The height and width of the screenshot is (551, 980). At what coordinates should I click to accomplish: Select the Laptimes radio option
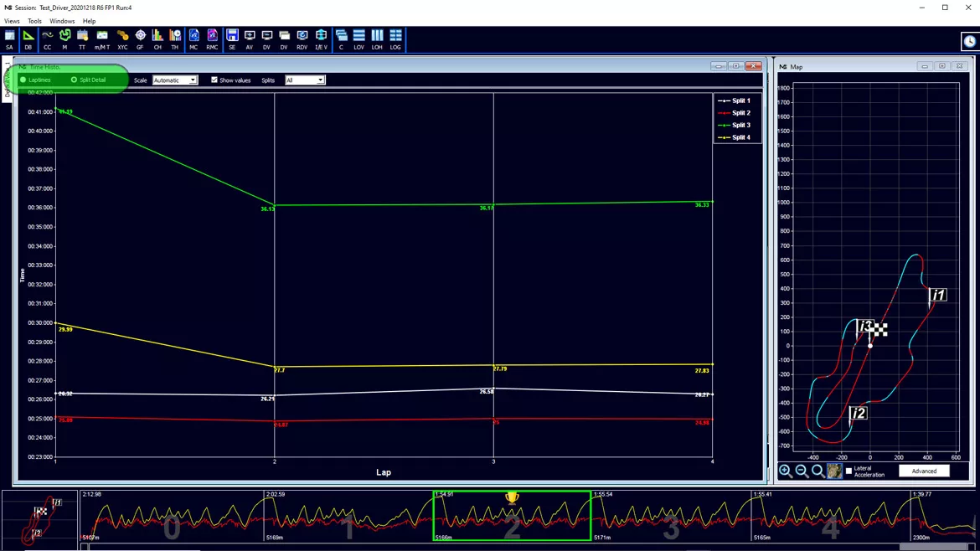36,80
